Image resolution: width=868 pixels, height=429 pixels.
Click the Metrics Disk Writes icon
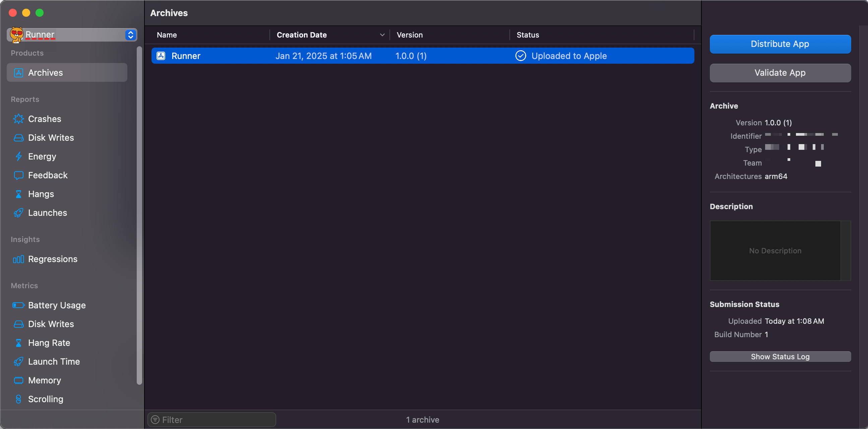pos(18,324)
